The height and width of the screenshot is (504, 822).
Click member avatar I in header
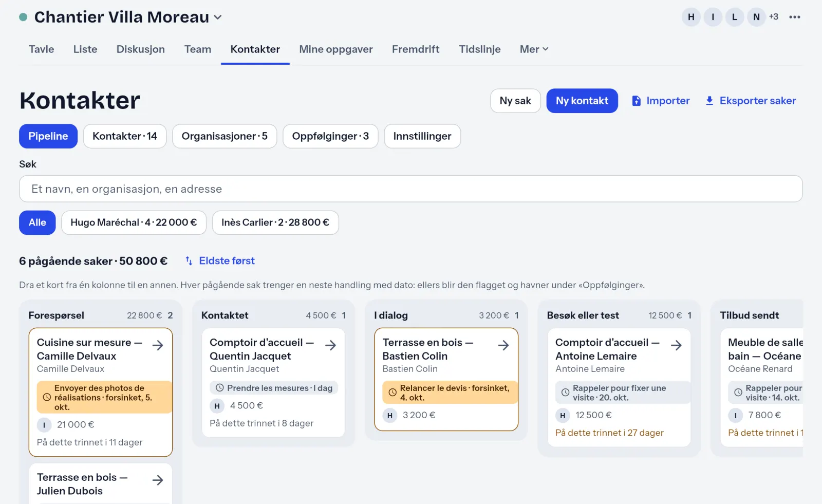713,17
